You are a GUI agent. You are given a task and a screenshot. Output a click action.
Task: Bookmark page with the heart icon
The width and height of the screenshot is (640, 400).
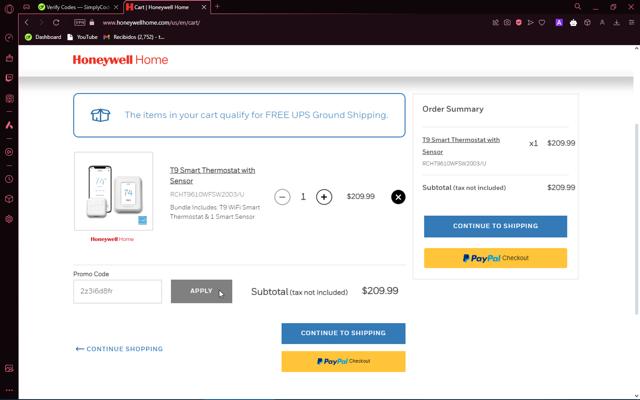(542, 22)
